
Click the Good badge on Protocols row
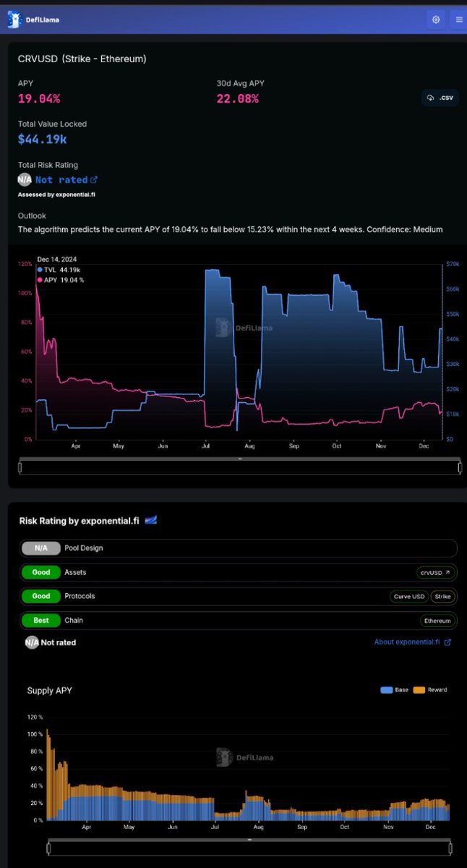pos(41,596)
